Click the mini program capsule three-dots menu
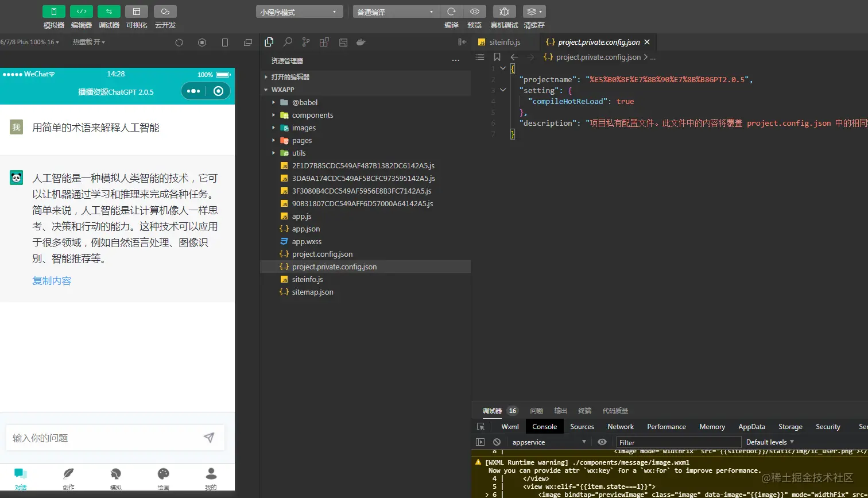This screenshot has height=498, width=868. (x=193, y=91)
